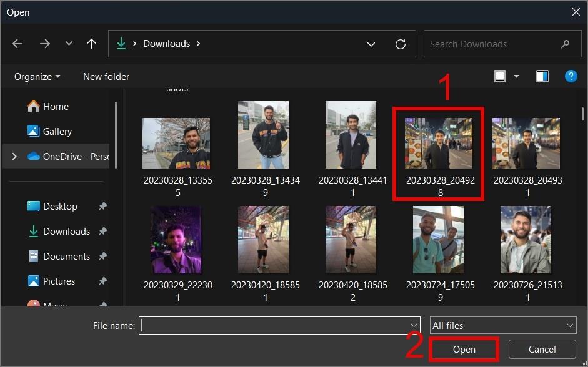Select Downloads in the address path
The image size is (588, 367).
(166, 44)
